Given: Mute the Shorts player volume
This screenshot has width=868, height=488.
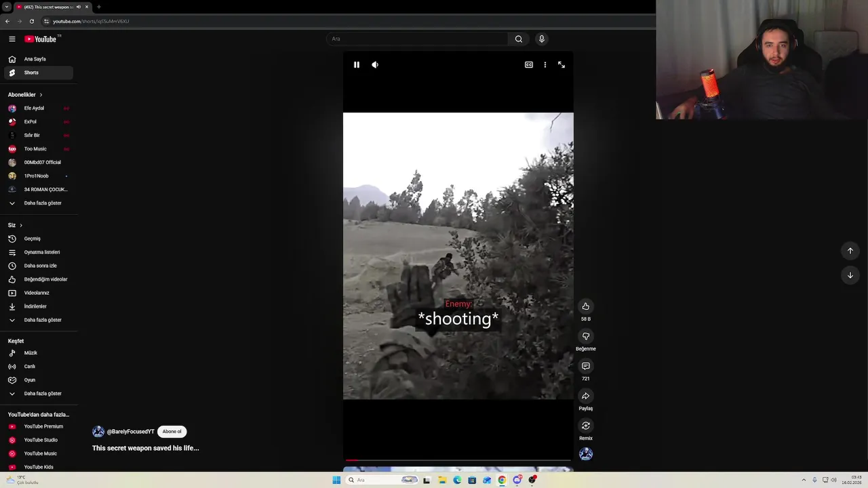Looking at the screenshot, I should pyautogui.click(x=375, y=65).
